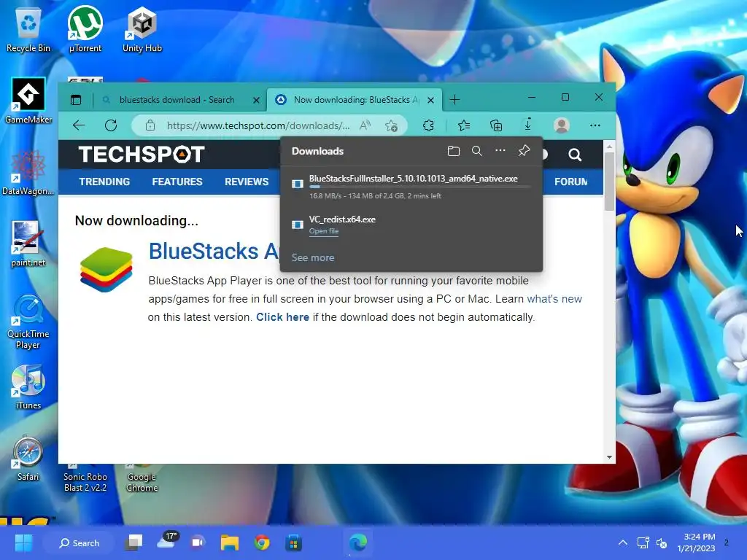
Task: Toggle the Downloads toolbar button
Action: [x=528, y=125]
